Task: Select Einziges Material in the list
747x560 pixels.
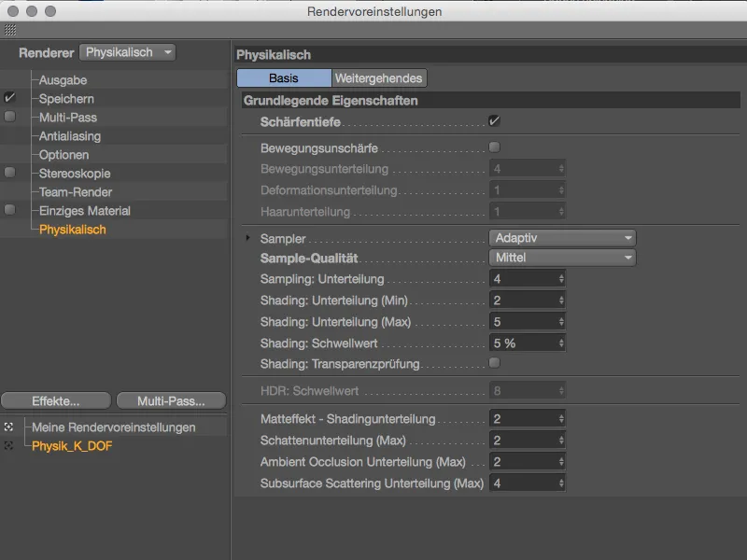Action: [x=84, y=211]
